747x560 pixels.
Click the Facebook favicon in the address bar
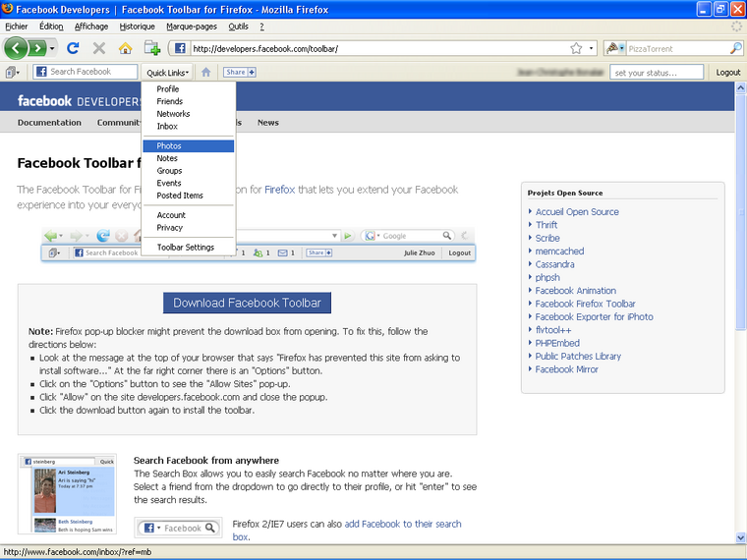pos(180,48)
